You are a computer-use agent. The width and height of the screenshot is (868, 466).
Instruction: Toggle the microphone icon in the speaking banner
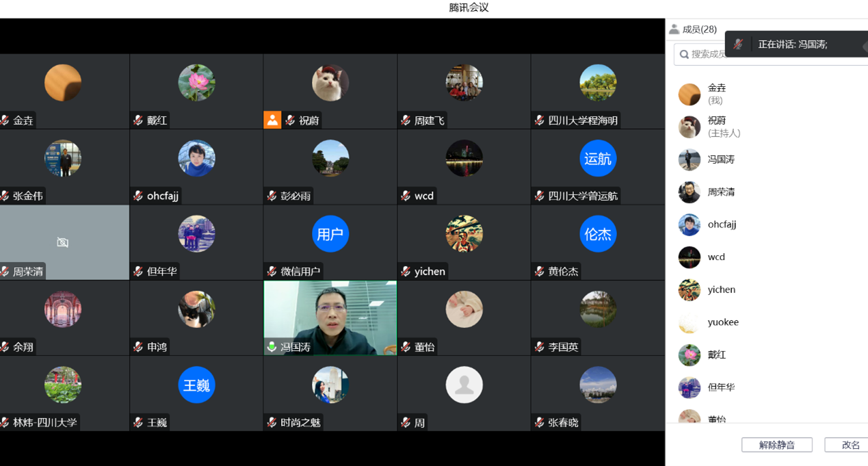pos(738,44)
